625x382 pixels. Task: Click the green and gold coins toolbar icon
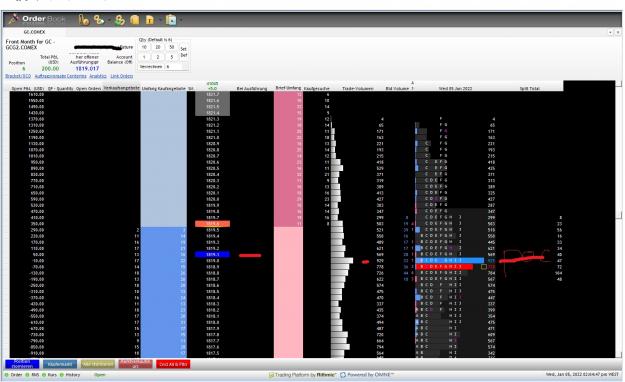point(120,20)
